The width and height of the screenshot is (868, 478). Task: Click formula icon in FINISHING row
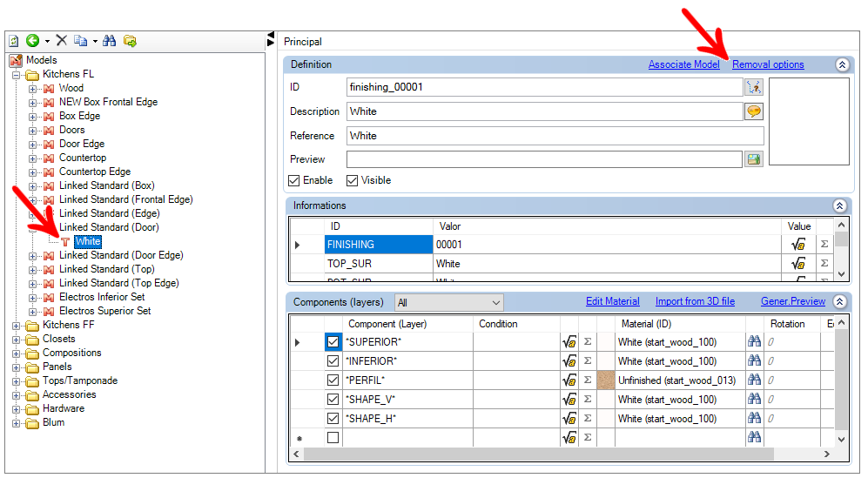pyautogui.click(x=798, y=245)
